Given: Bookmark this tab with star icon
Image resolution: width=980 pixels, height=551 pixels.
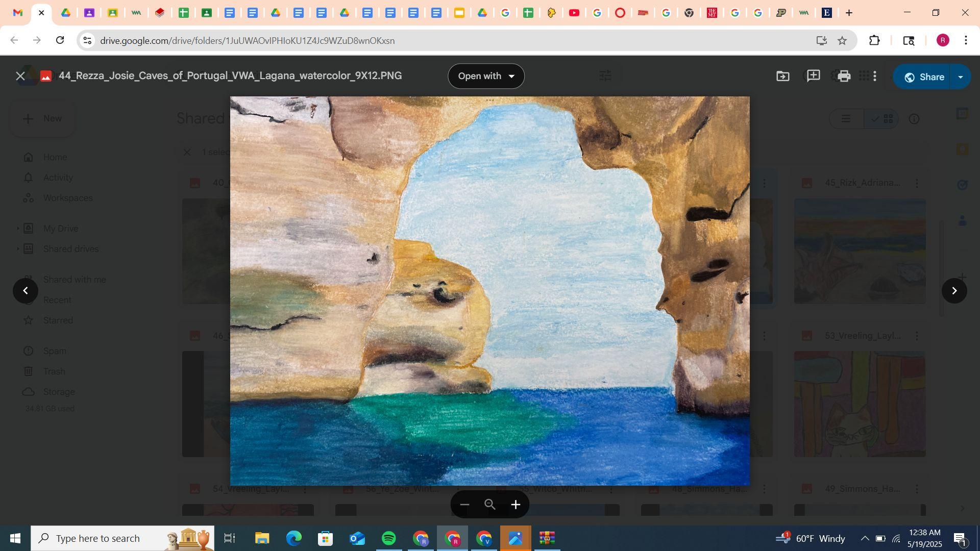Looking at the screenshot, I should coord(842,40).
